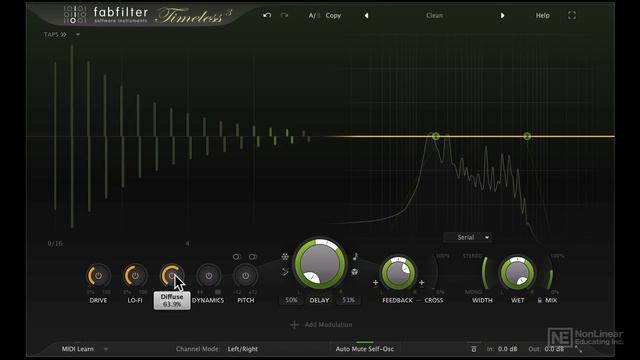640x360 pixels.
Task: Click the WIDTH label
Action: (482, 300)
